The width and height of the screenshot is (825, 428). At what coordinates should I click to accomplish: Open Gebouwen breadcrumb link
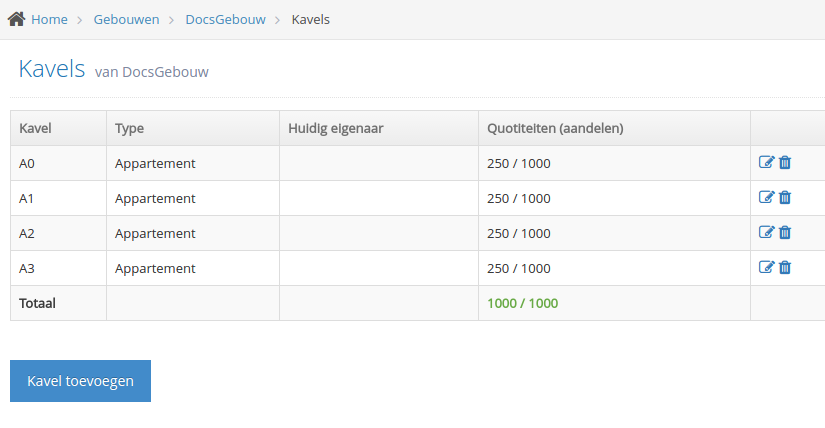point(126,19)
